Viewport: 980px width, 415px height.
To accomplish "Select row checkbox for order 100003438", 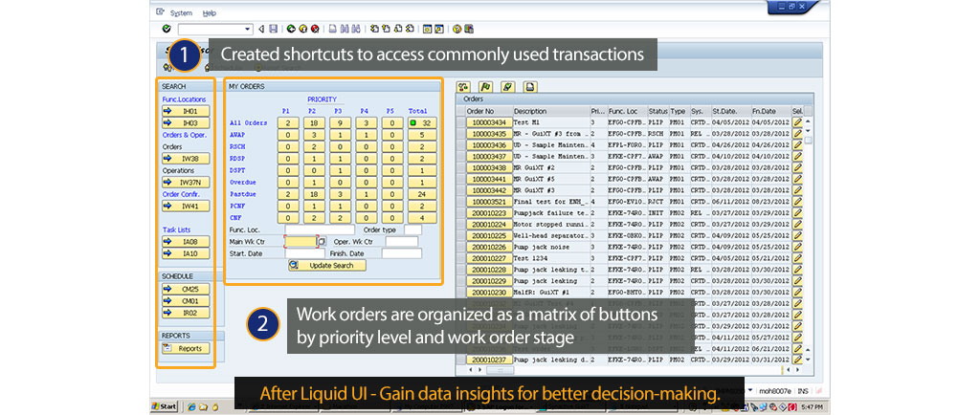I will tap(460, 166).
